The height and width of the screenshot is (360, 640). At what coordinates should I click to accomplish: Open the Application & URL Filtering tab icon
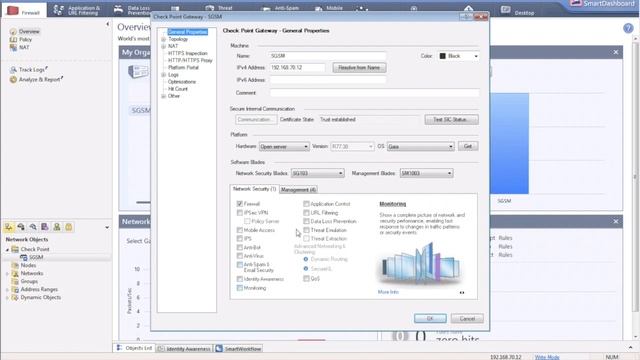(x=59, y=10)
